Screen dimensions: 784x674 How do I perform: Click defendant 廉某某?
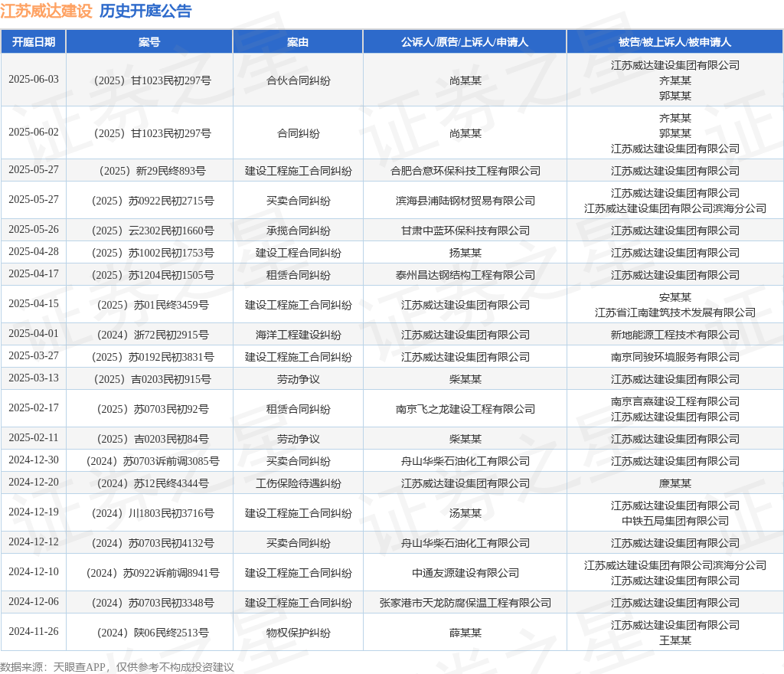(x=675, y=483)
